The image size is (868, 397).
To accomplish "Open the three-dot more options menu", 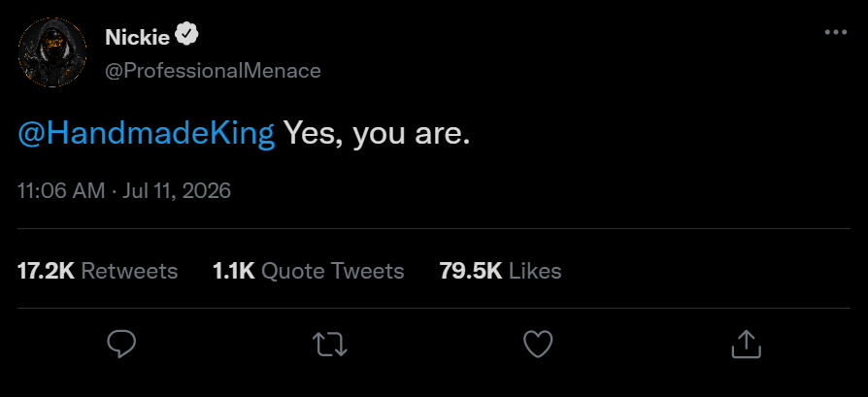I will [836, 32].
